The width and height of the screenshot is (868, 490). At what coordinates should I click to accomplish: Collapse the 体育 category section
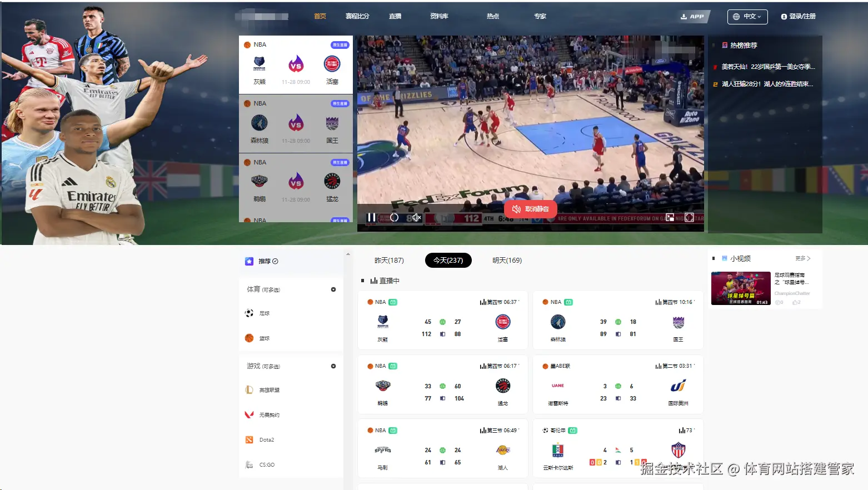[x=333, y=289]
